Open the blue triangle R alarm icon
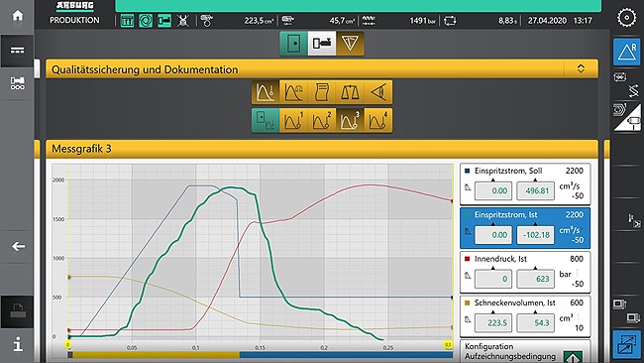644x363 pixels. point(626,53)
